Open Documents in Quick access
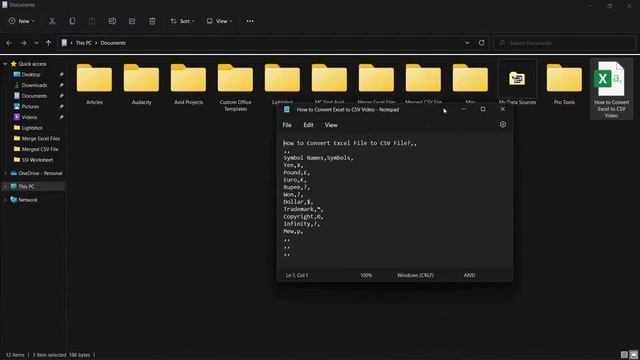This screenshot has width=640, height=360. coord(34,96)
